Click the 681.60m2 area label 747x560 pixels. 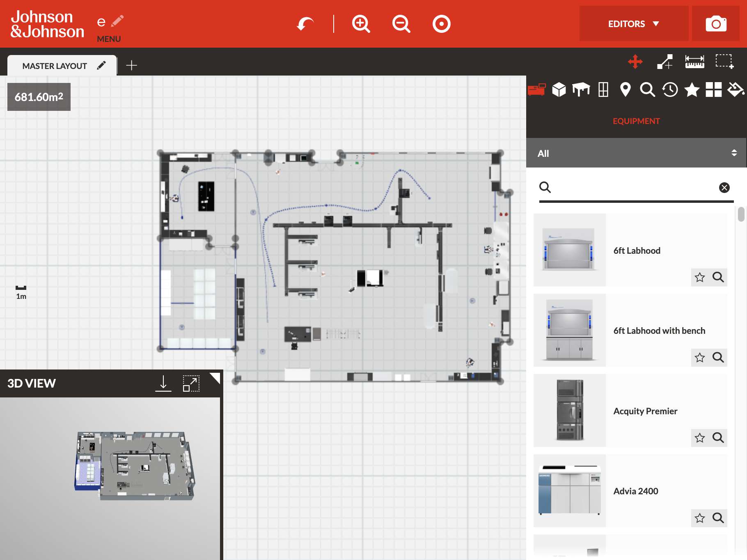pos(39,97)
